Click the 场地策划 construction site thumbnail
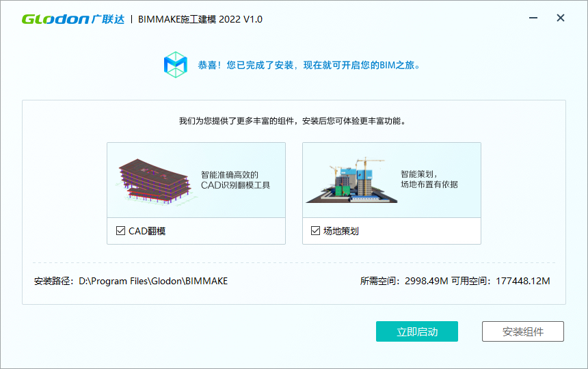 [351, 180]
